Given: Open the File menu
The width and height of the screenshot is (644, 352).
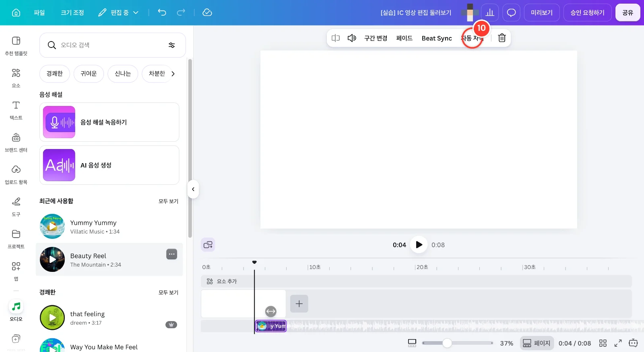Looking at the screenshot, I should (x=39, y=12).
